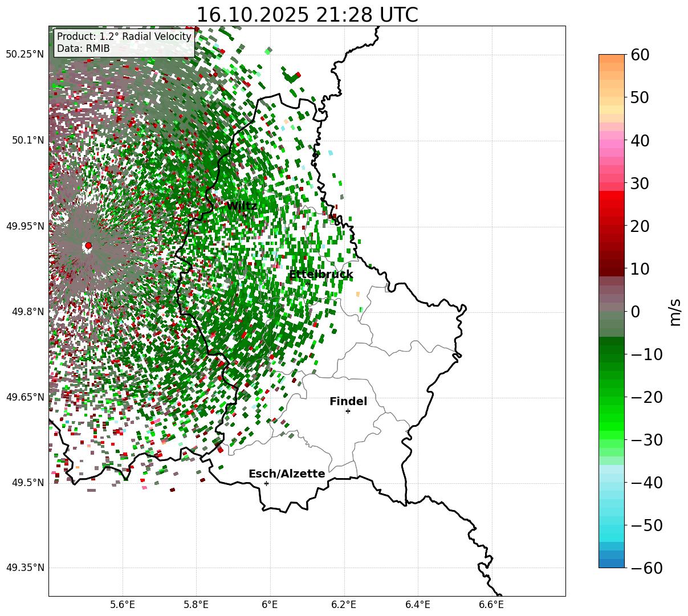This screenshot has height=616, width=688.
Task: Click the latitude label 49.95°N
Action: pyautogui.click(x=25, y=226)
